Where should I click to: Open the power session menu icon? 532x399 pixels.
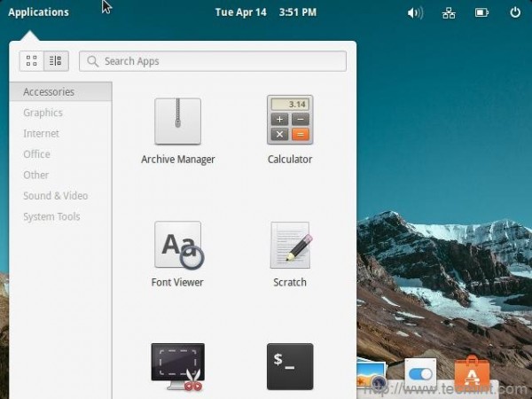coord(515,12)
